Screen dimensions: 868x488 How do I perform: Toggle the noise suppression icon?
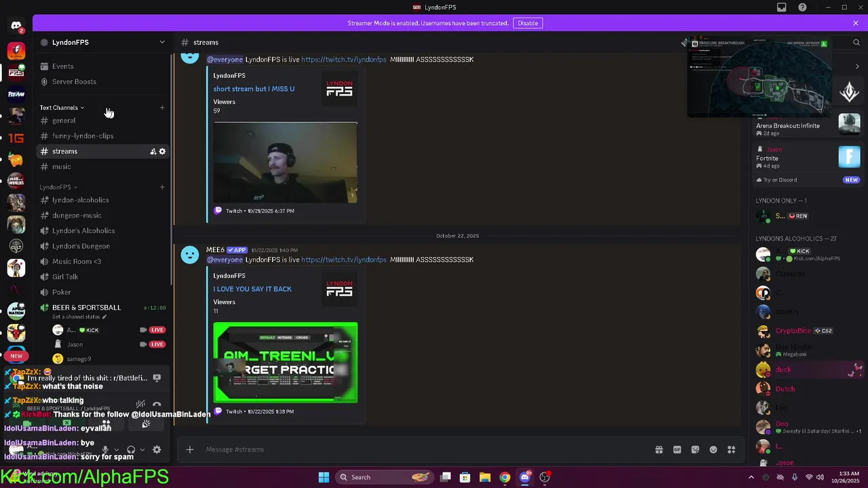[x=140, y=405]
